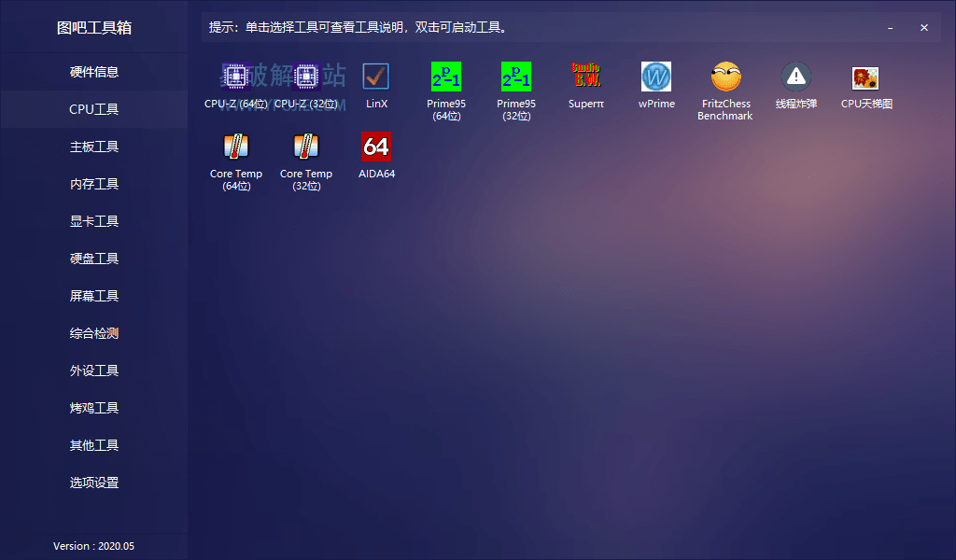The image size is (956, 560).
Task: Select the Prime95 (64位) icon
Action: [x=446, y=77]
